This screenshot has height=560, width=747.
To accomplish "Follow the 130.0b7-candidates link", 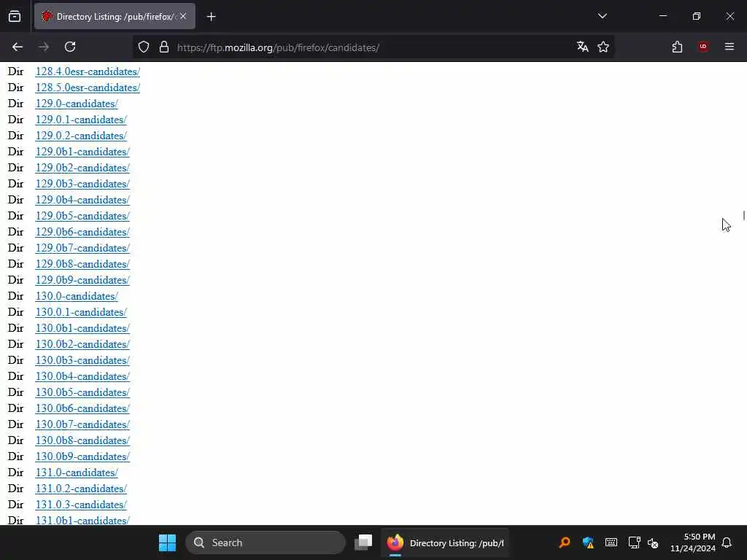I will click(82, 424).
